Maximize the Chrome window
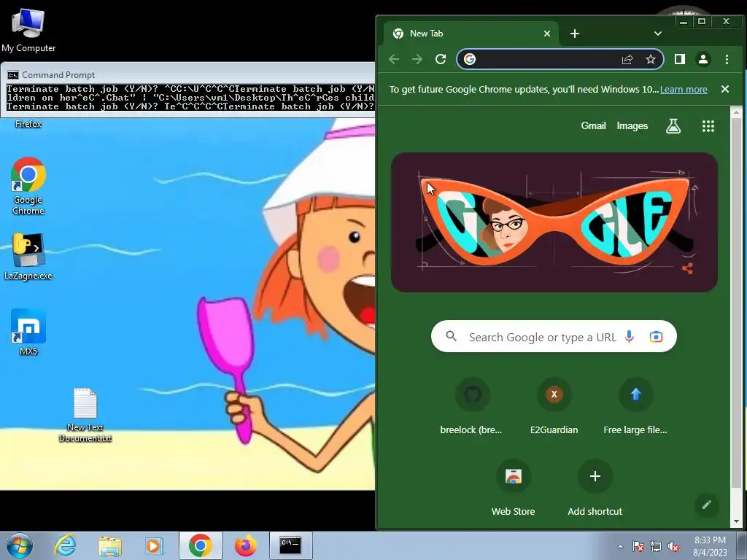The width and height of the screenshot is (747, 560). tap(701, 21)
